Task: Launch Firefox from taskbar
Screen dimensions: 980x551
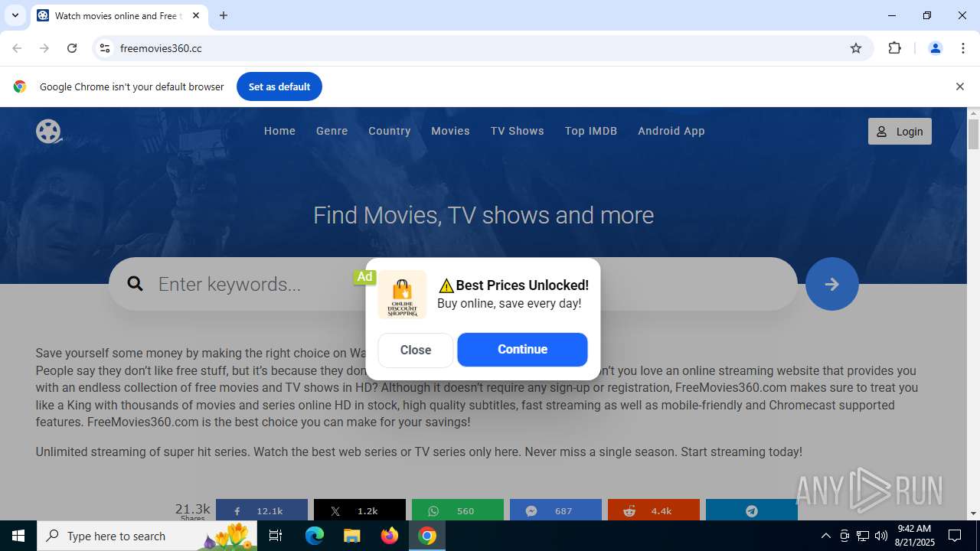Action: [x=390, y=536]
